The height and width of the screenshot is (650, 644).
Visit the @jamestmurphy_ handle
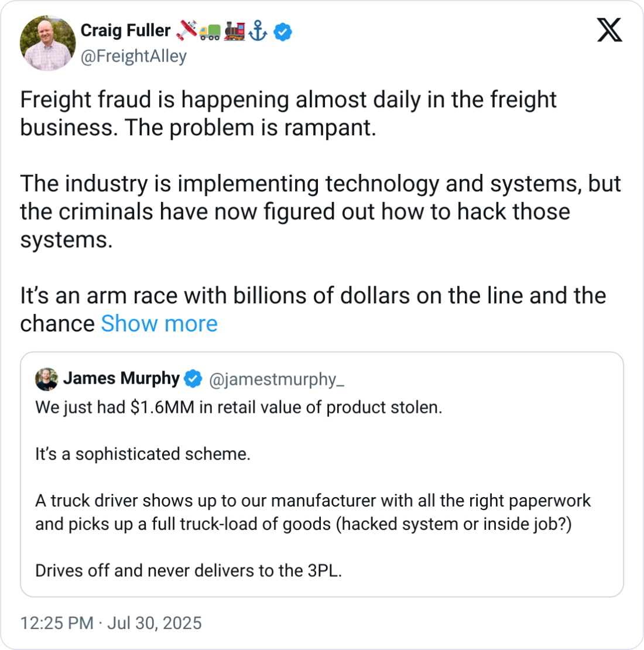(276, 379)
